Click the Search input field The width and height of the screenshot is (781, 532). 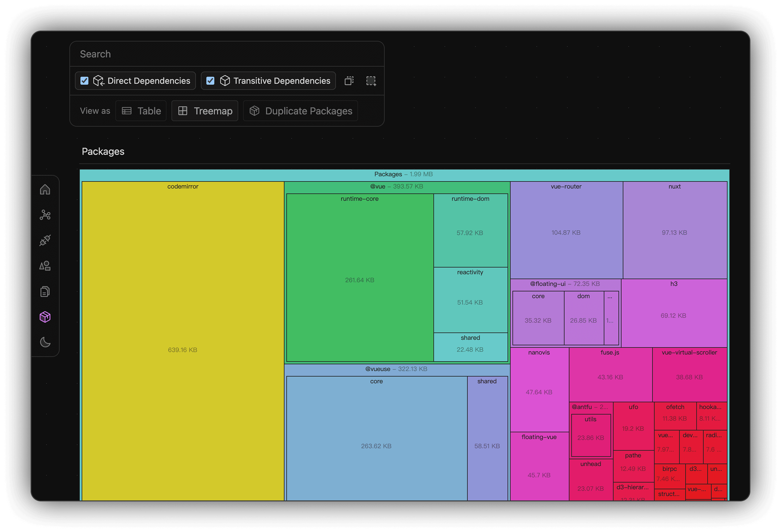click(x=227, y=54)
